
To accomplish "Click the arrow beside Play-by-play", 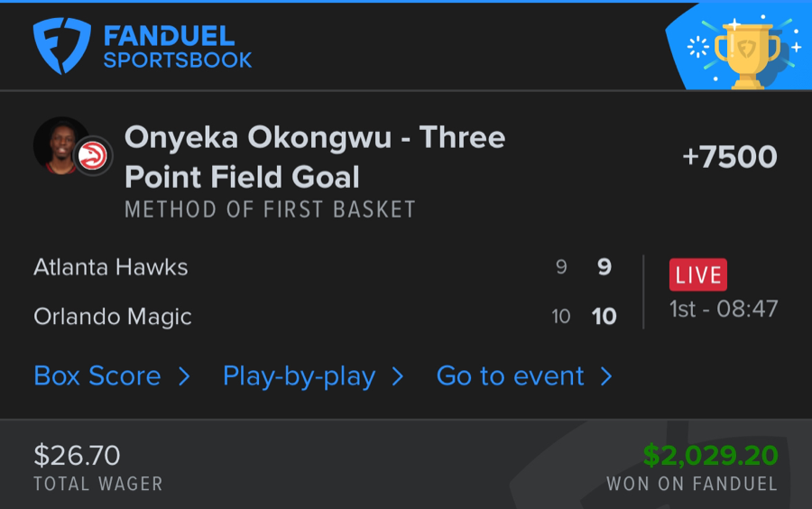I will coord(398,376).
